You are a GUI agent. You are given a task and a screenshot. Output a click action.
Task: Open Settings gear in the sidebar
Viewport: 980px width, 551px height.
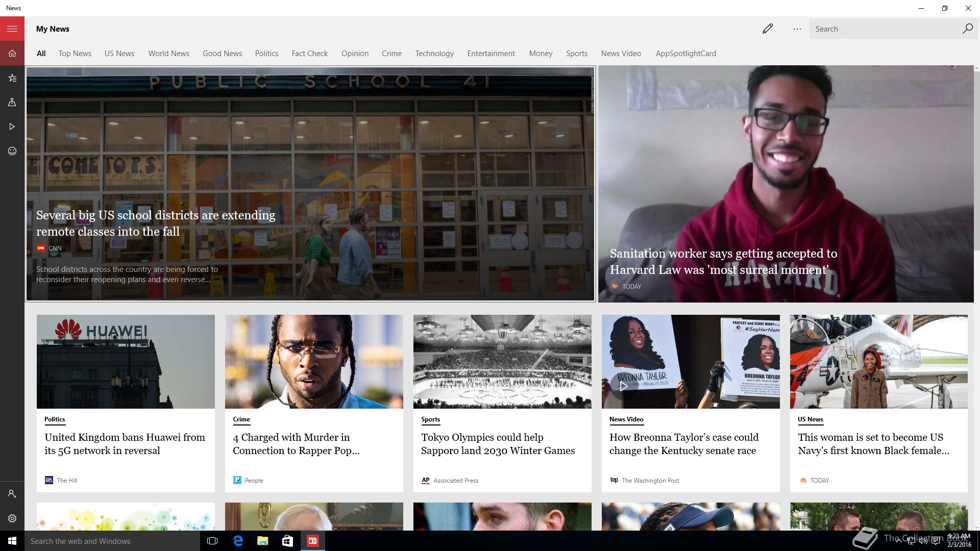[x=12, y=518]
